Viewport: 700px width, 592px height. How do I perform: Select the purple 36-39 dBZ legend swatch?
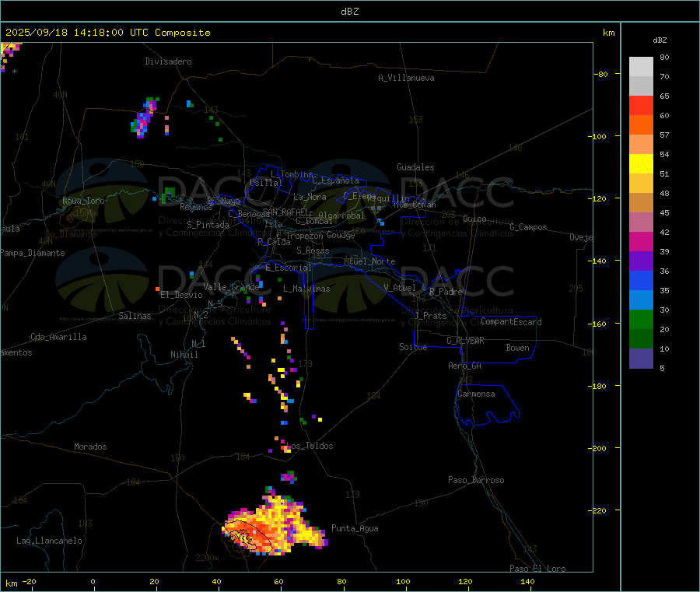tap(641, 261)
